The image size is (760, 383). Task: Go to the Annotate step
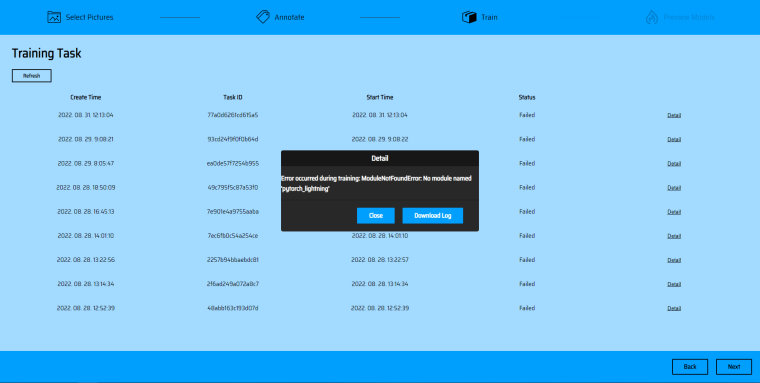289,17
